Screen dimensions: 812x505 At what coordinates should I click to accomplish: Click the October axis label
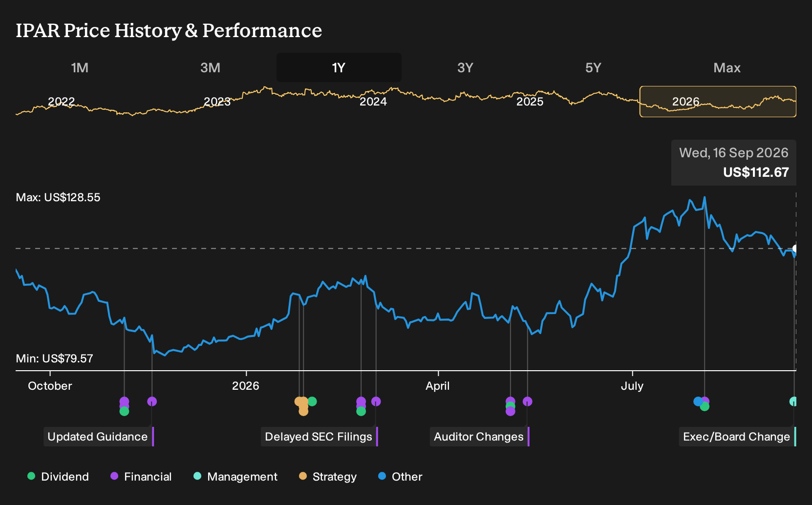click(50, 386)
